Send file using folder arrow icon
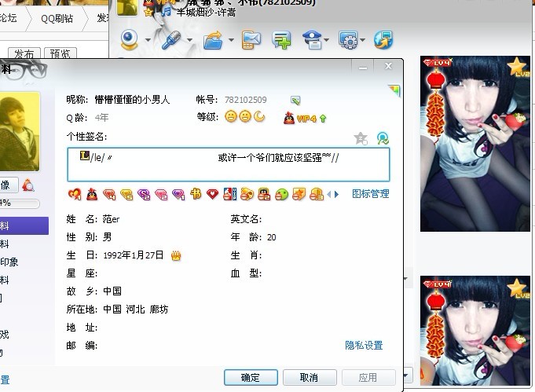 tap(213, 40)
